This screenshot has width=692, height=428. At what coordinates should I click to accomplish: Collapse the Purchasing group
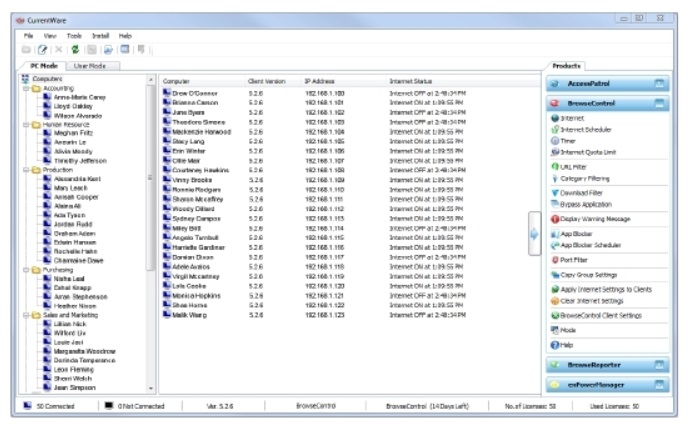(26, 270)
